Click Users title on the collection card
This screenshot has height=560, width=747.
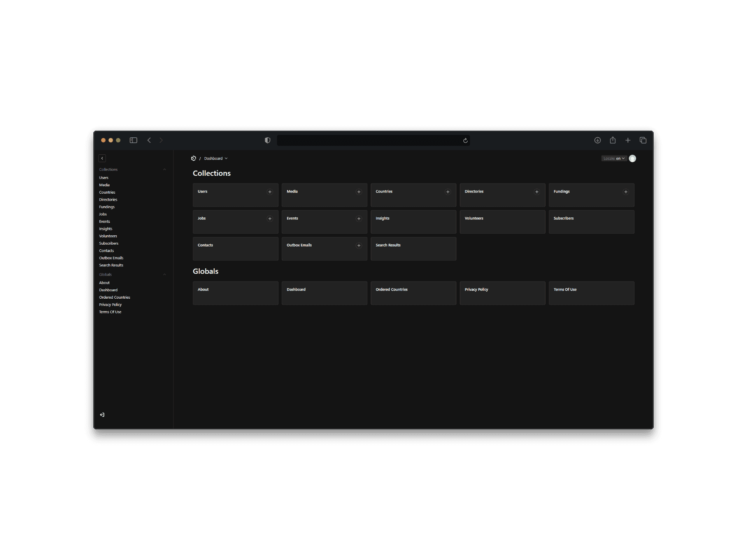pyautogui.click(x=202, y=192)
